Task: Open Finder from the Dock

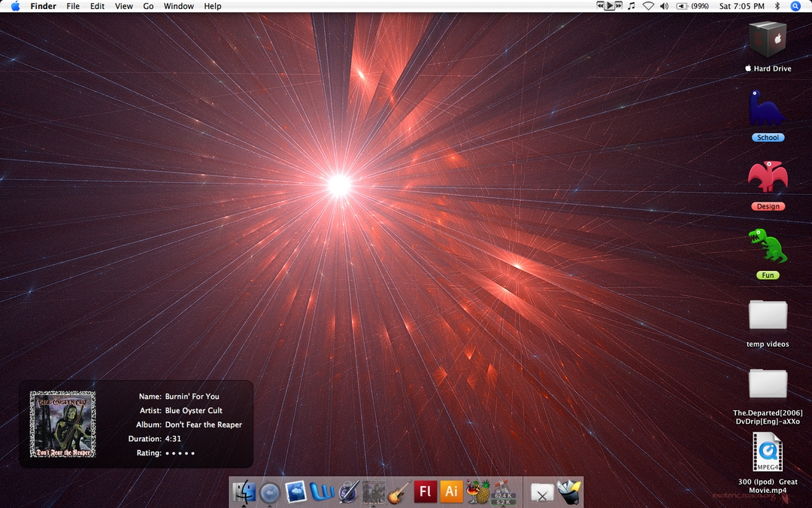Action: coord(244,492)
